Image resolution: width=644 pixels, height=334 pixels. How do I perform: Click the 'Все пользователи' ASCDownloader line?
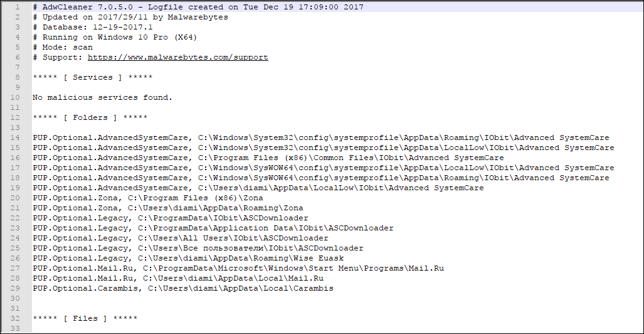(198, 248)
